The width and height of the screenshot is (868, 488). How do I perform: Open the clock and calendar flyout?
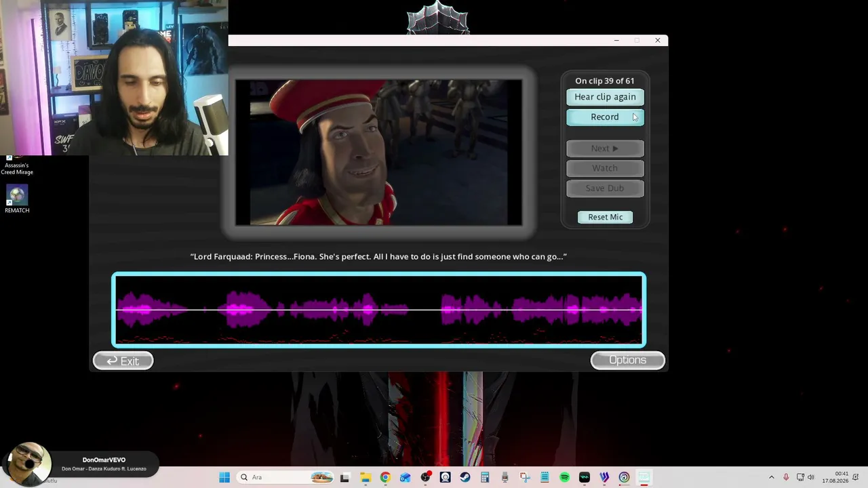point(835,477)
